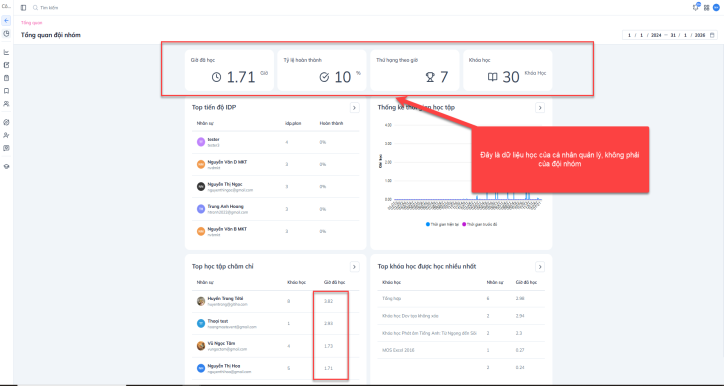724x386 pixels.
Task: Click Hoàn thành header in IDP table
Action: coord(332,123)
